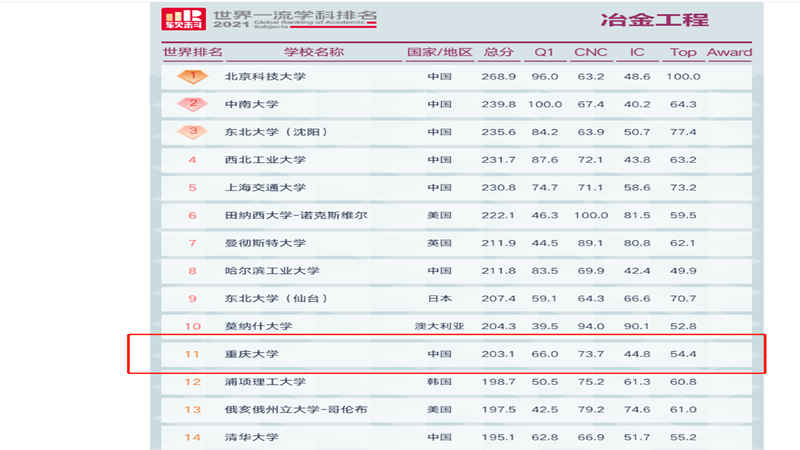Click country 日本 in rank 9 row
Viewport: 800px width, 450px height.
pos(439,298)
